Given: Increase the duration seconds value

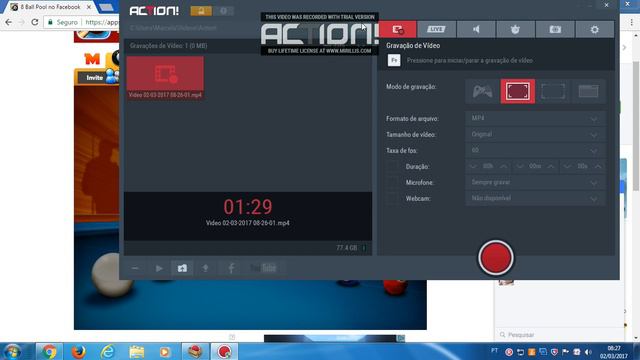Looking at the screenshot, I should click(598, 167).
